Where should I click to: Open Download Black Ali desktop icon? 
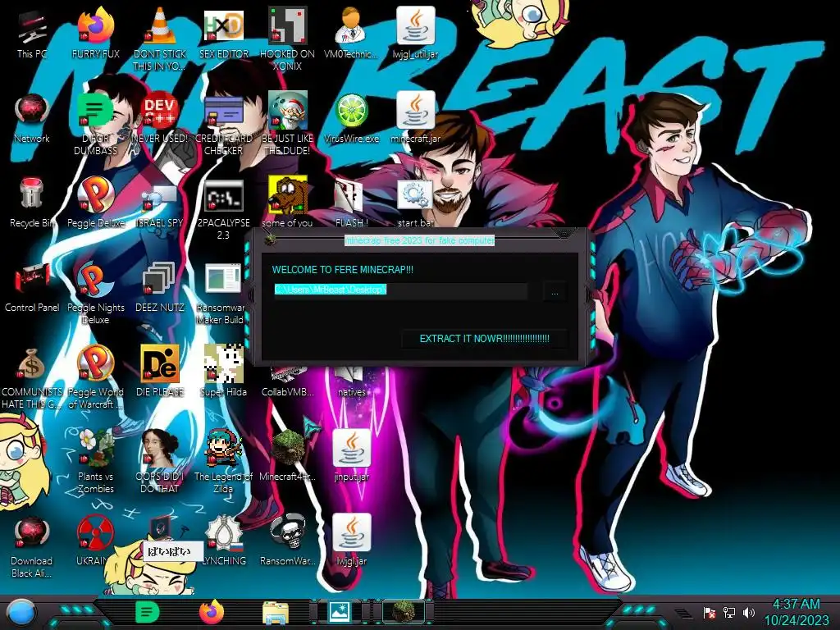tap(32, 546)
